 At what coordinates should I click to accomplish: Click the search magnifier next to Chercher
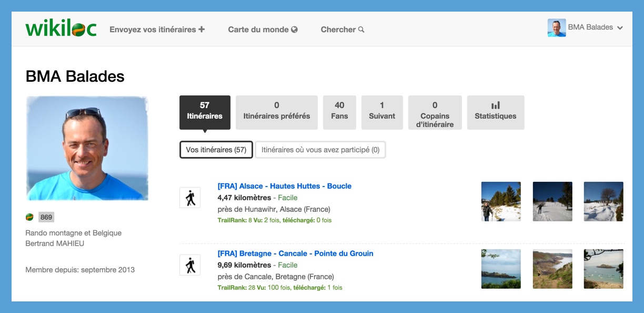click(361, 30)
